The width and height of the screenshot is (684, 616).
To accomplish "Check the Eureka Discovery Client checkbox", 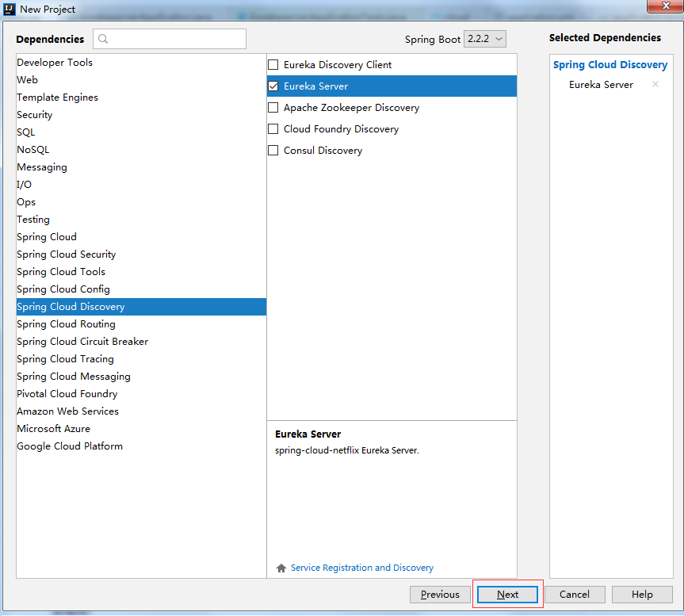I will point(273,64).
